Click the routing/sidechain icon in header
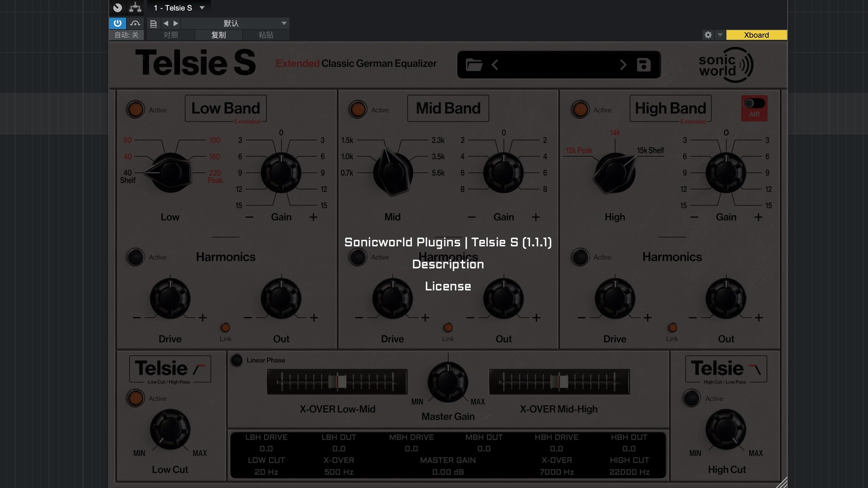Viewport: 868px width, 488px height. [x=135, y=8]
